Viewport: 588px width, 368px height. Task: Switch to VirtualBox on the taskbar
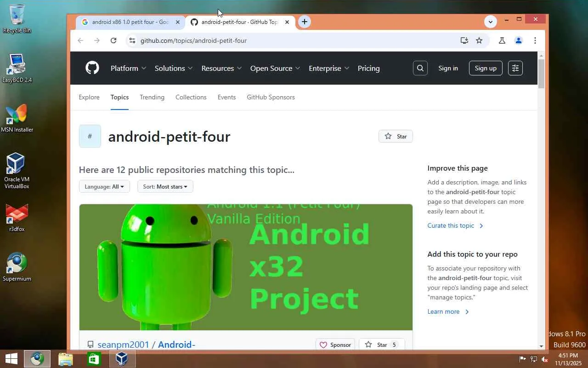(122, 359)
